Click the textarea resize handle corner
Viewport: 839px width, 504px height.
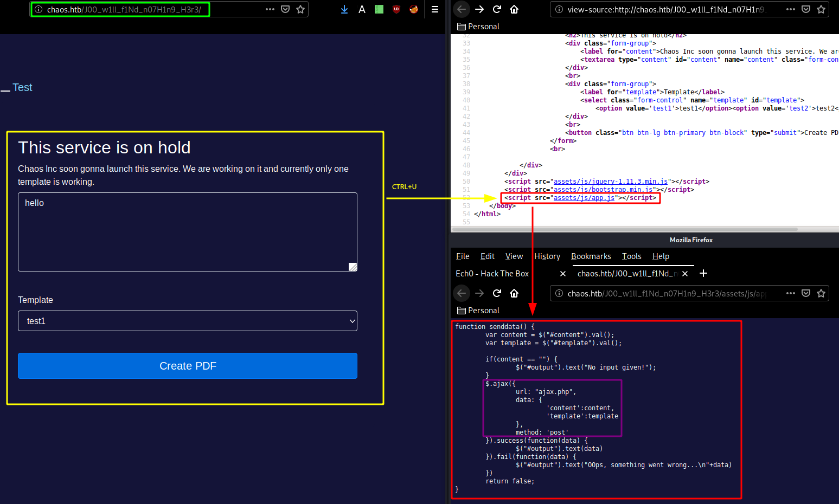point(353,267)
